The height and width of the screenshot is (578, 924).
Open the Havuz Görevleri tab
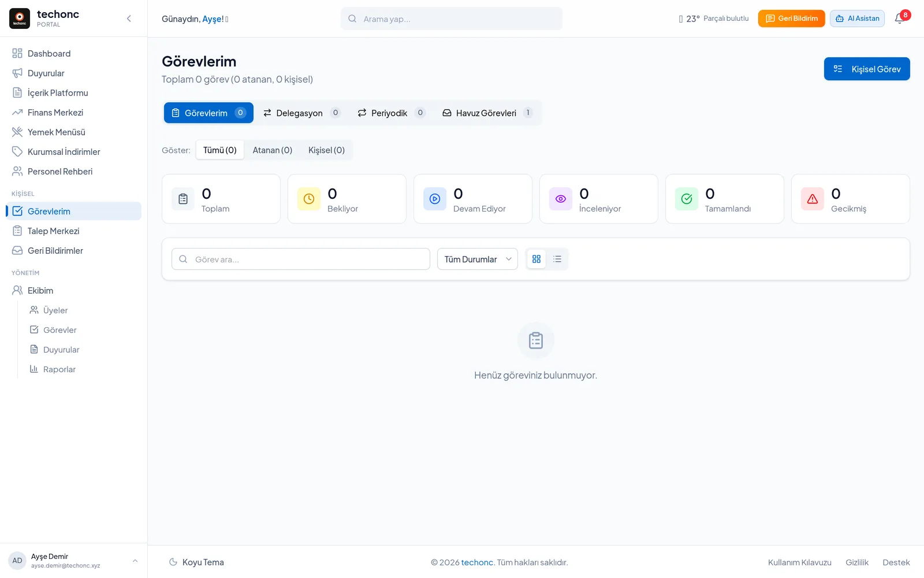click(x=487, y=113)
